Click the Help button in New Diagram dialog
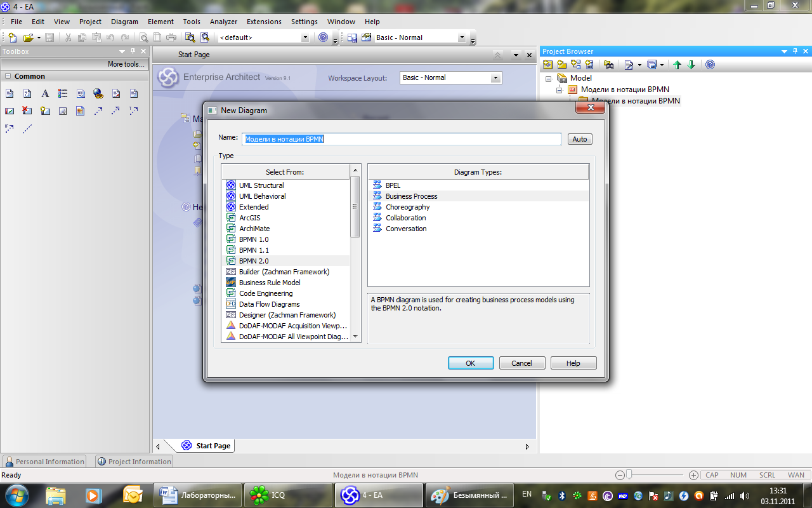812x508 pixels. click(x=573, y=363)
